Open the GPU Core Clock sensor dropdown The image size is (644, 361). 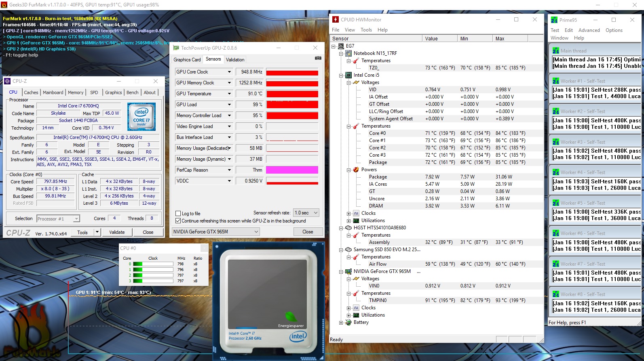[229, 72]
